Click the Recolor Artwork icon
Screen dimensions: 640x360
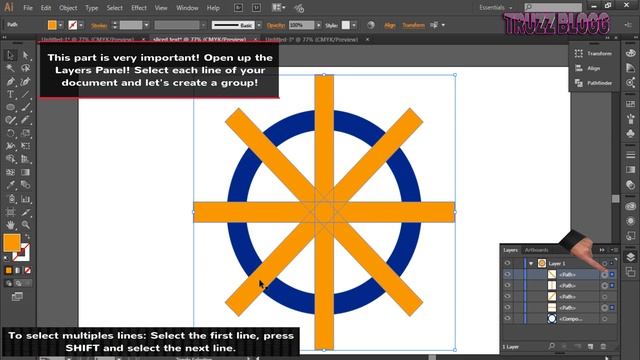click(x=371, y=25)
